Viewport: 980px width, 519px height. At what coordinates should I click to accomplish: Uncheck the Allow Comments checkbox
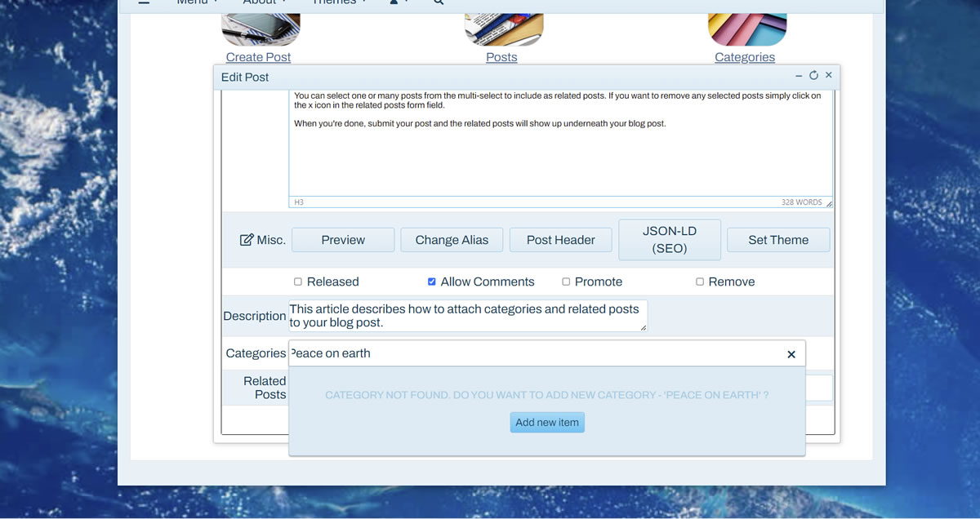point(432,282)
